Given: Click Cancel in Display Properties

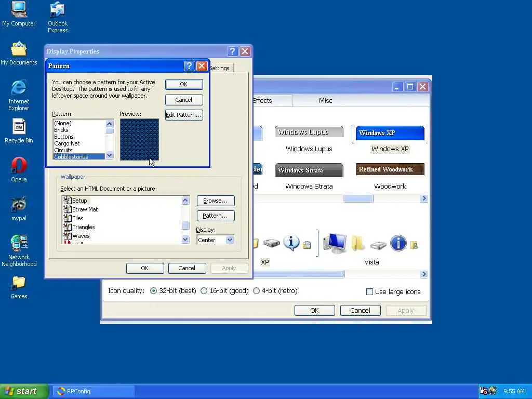Looking at the screenshot, I should click(187, 268).
